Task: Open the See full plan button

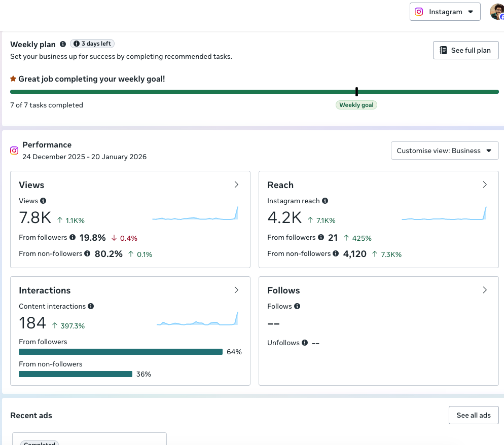Action: [x=466, y=50]
